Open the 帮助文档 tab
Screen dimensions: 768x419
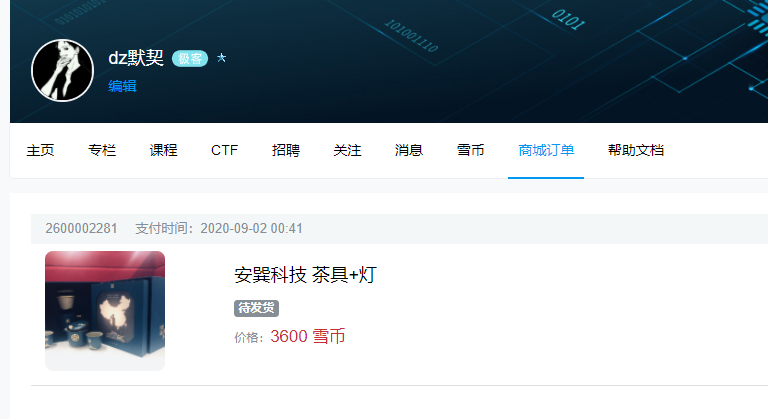[636, 150]
